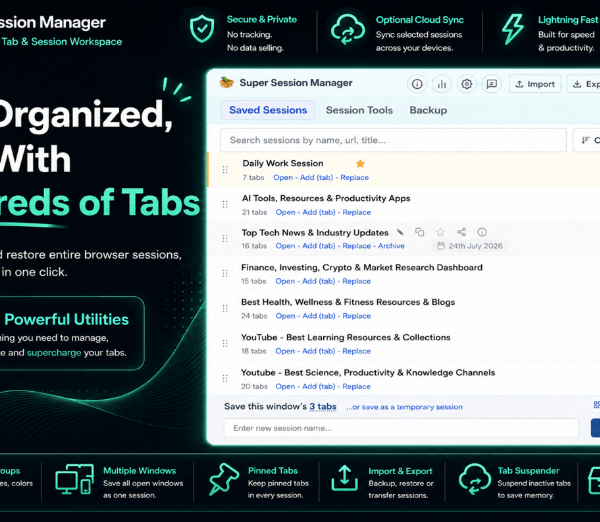Screen dimensions: 600x522
Task: Click the 24th July 2026 date badge
Action: pyautogui.click(x=470, y=246)
